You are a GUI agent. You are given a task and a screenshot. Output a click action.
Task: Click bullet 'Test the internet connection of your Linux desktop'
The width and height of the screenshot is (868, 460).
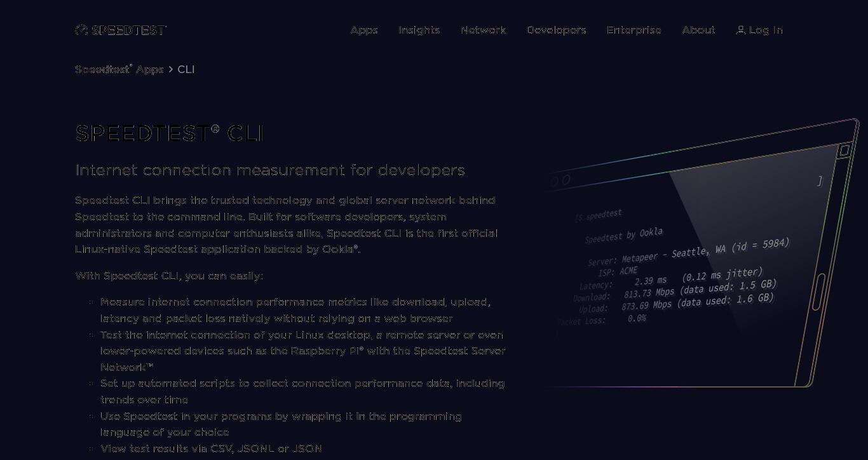click(303, 351)
